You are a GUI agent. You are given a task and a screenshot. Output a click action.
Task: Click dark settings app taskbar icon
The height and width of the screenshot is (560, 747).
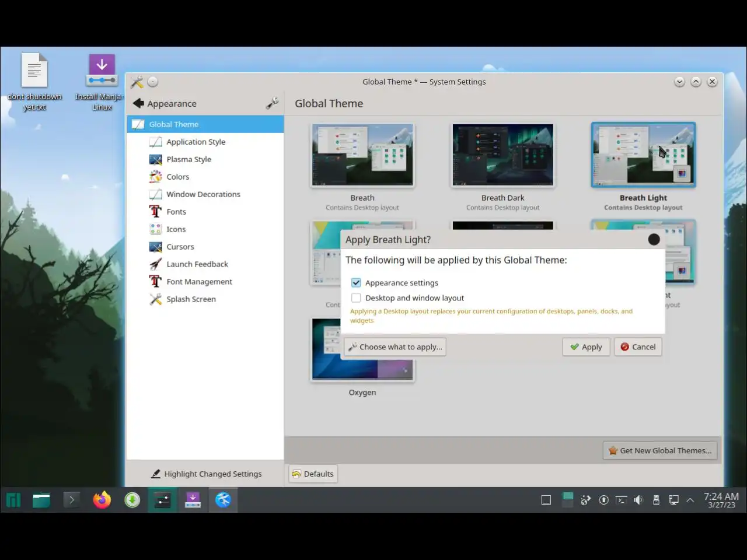(162, 500)
